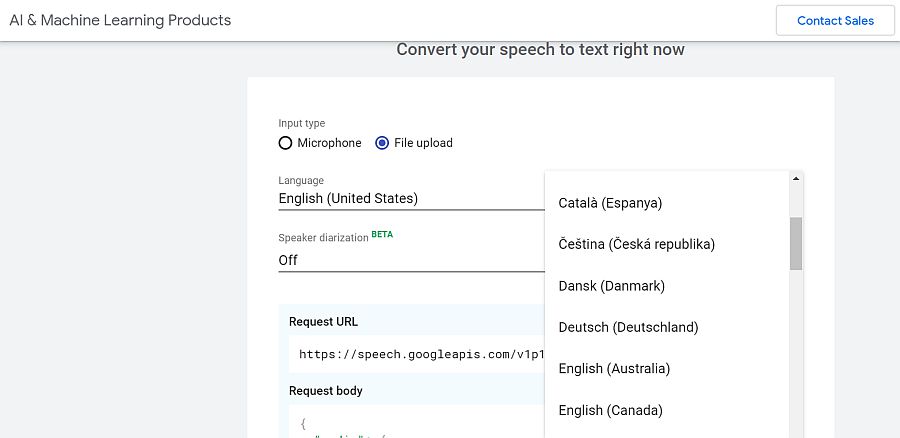Choose Deutsch (Deutschland) from the dropdown
Screen dimensions: 900x438
(628, 327)
